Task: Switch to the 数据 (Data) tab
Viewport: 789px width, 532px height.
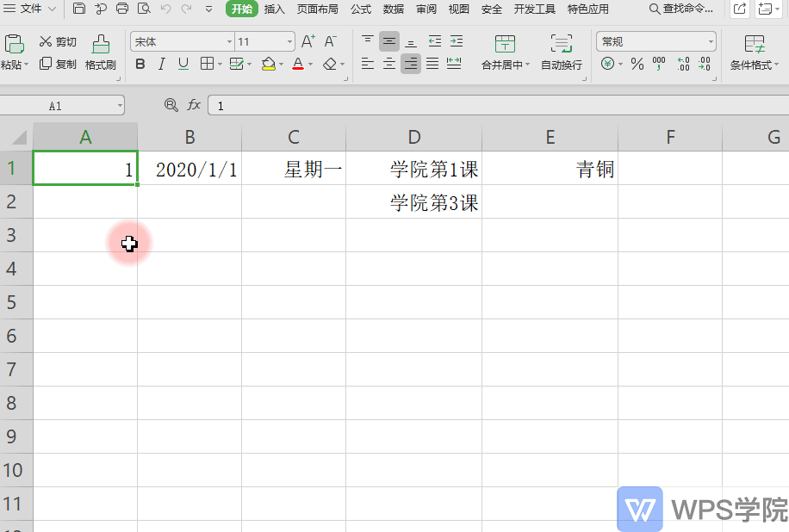Action: [x=394, y=9]
